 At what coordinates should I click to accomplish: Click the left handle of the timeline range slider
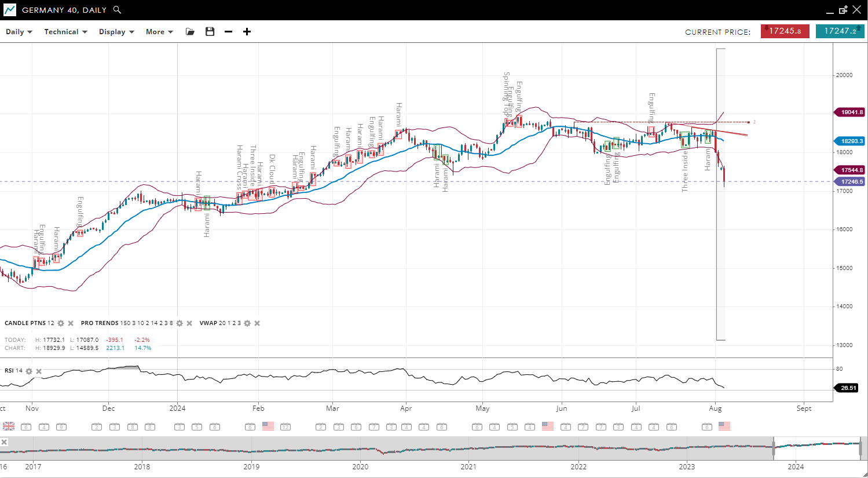click(774, 447)
